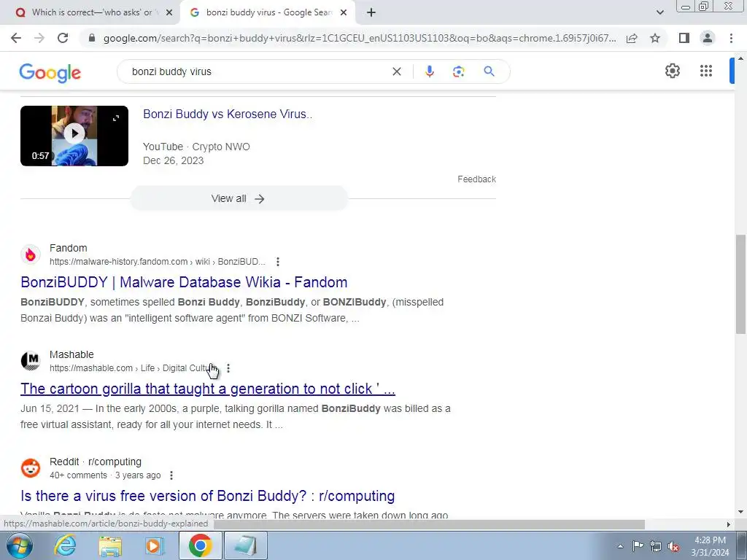The image size is (747, 560).
Task: Search by image using Google Lens
Action: (x=458, y=71)
